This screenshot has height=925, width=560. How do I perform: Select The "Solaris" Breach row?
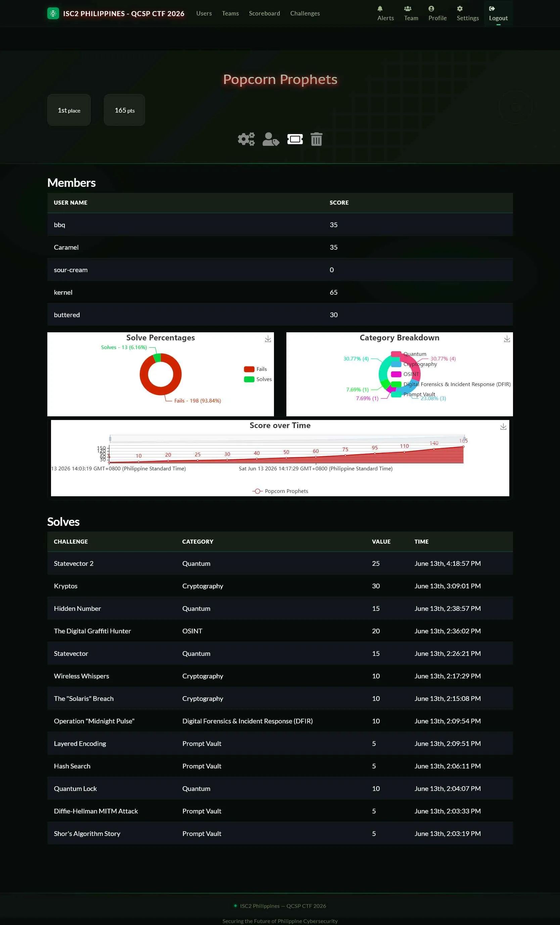pyautogui.click(x=280, y=699)
